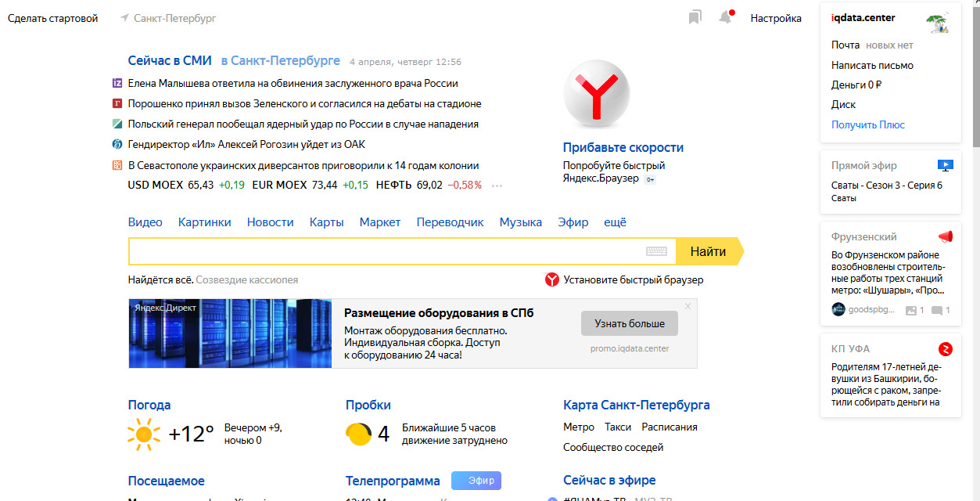Open the Переводчик service tab
Image resolution: width=980 pixels, height=501 pixels.
451,222
